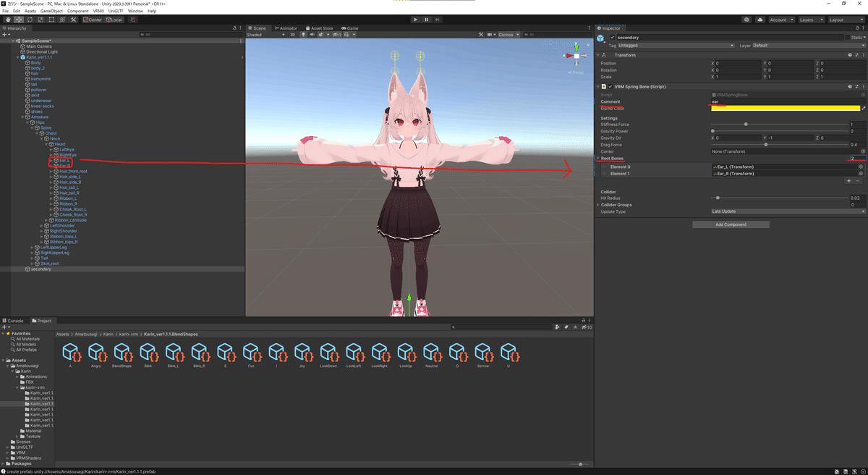Select the Hand tool in the toolbar
Viewport: 868px width, 475px height.
[7, 20]
